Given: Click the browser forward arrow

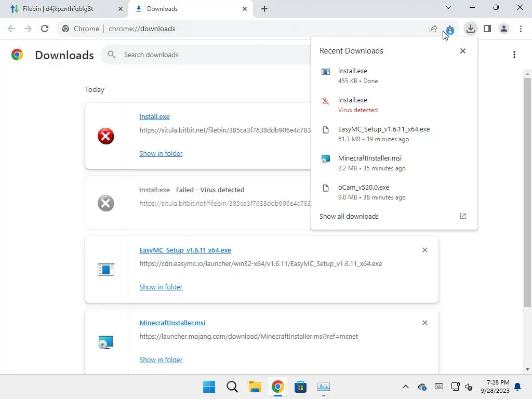Looking at the screenshot, I should tap(28, 29).
